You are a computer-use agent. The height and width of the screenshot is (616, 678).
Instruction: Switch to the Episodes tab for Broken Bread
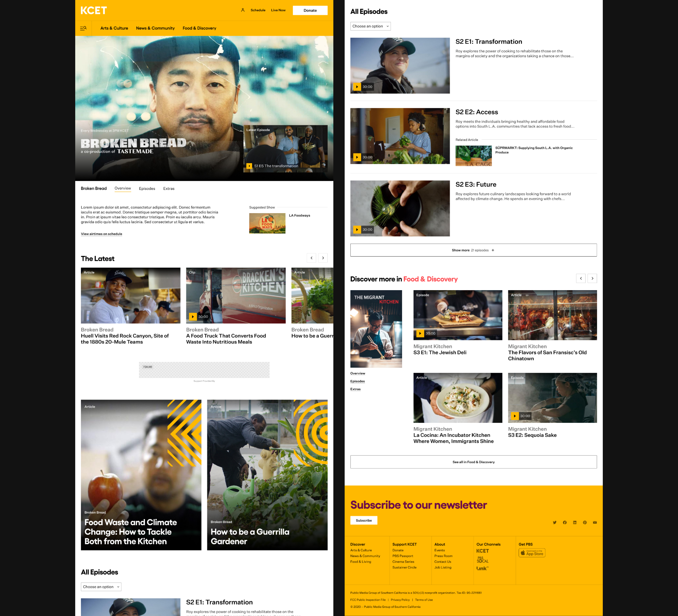(x=147, y=189)
